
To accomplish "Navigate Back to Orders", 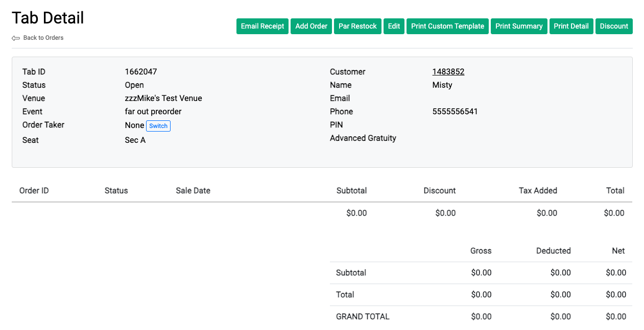I will tap(43, 37).
